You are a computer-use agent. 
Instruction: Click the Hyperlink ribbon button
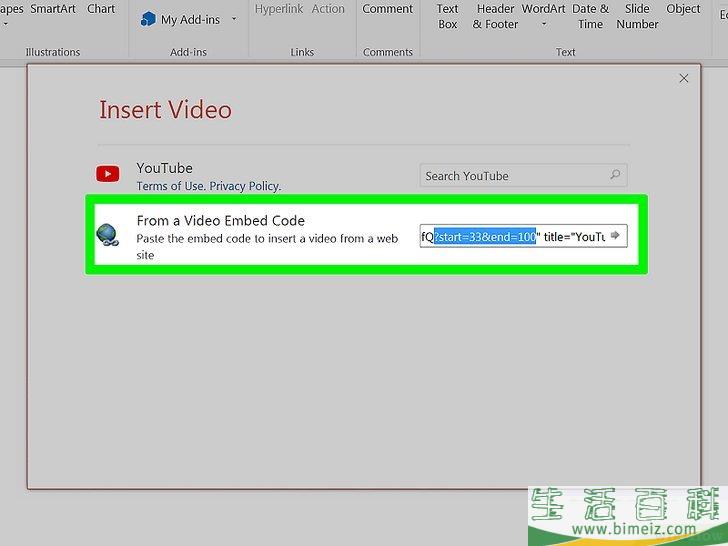pos(279,9)
